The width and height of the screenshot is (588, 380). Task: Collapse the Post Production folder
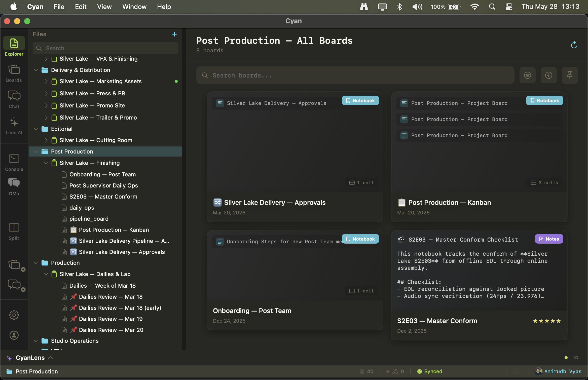coord(36,151)
